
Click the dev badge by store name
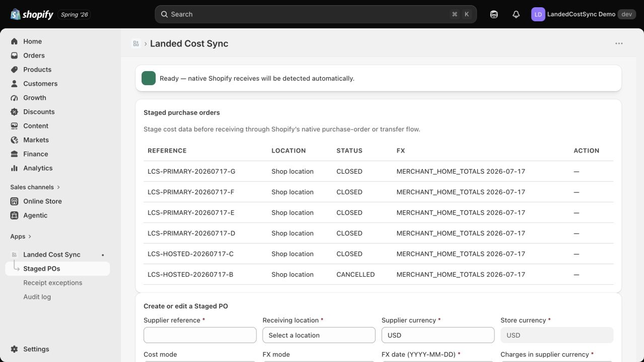pyautogui.click(x=627, y=14)
